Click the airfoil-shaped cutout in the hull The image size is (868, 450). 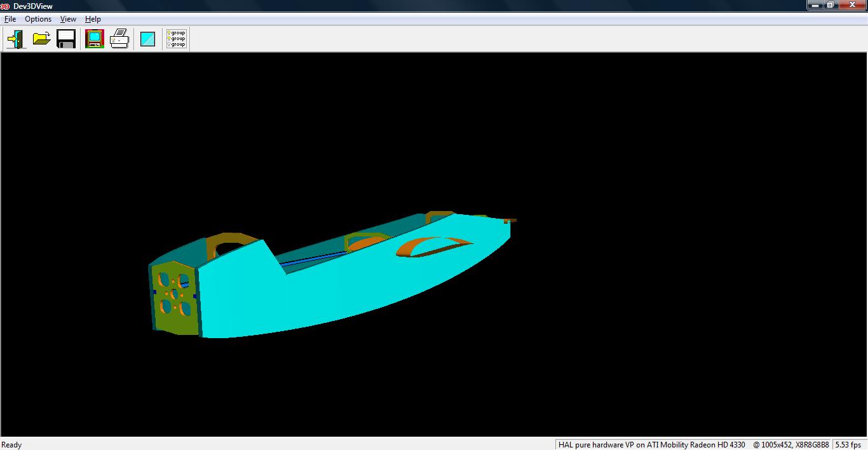pyautogui.click(x=434, y=247)
